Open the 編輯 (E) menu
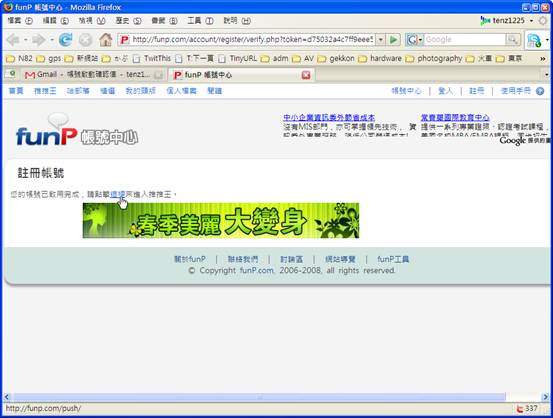 (56, 21)
